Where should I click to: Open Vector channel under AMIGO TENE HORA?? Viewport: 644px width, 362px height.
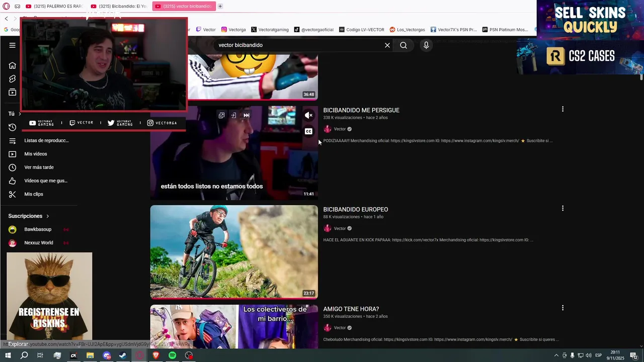(x=340, y=328)
